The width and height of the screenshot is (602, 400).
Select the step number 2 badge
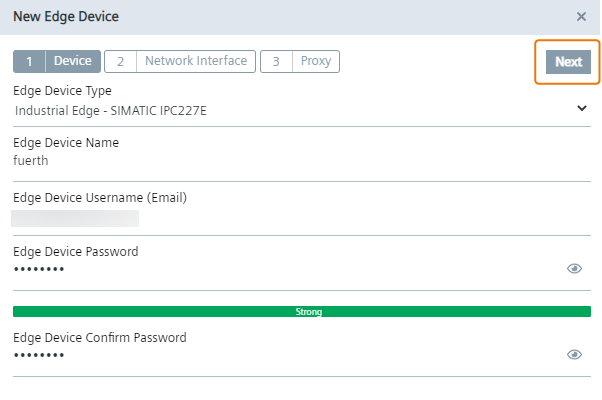point(119,61)
